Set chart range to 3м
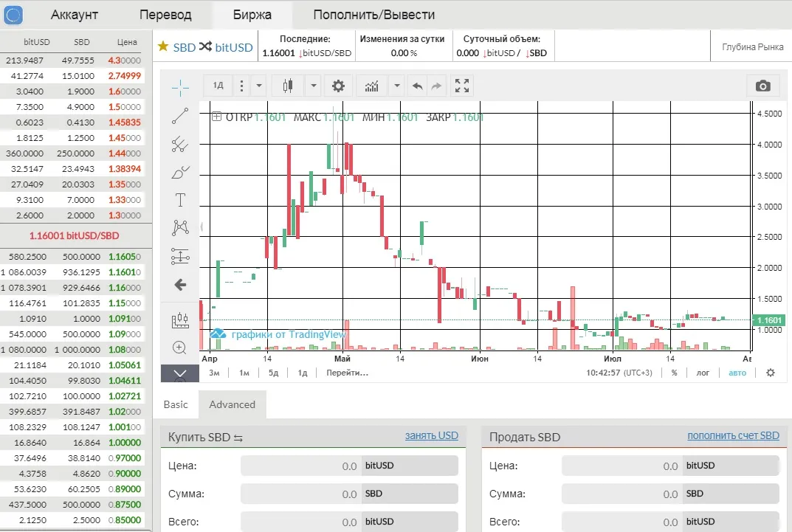Screen dimensions: 792x532 214,373
